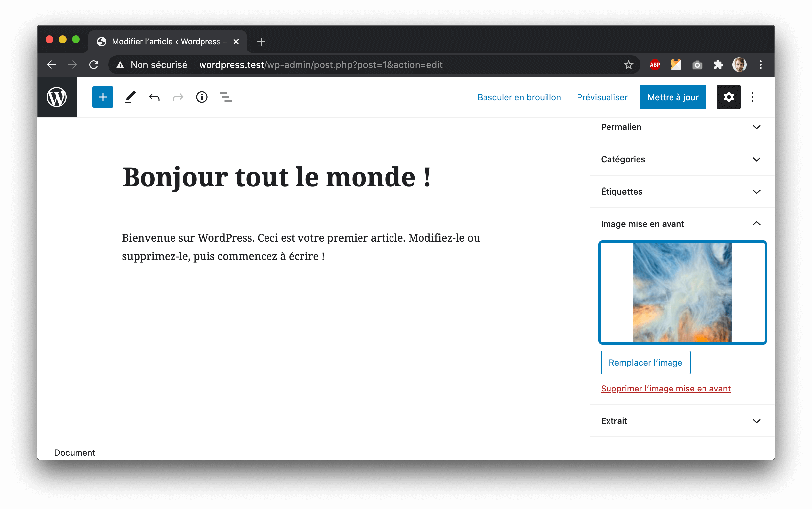Viewport: 812px width, 509px height.
Task: Open the block inserter
Action: point(103,97)
